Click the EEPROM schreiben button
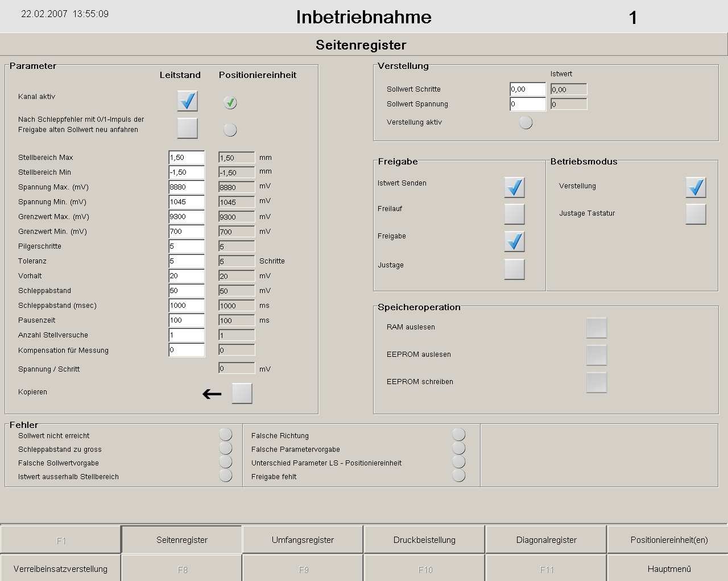This screenshot has width=728, height=581. click(597, 382)
